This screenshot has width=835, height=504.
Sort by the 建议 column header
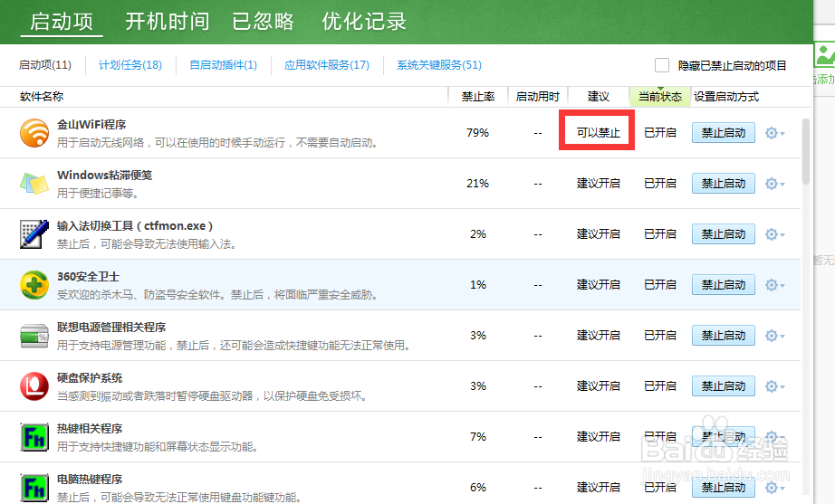(x=599, y=97)
